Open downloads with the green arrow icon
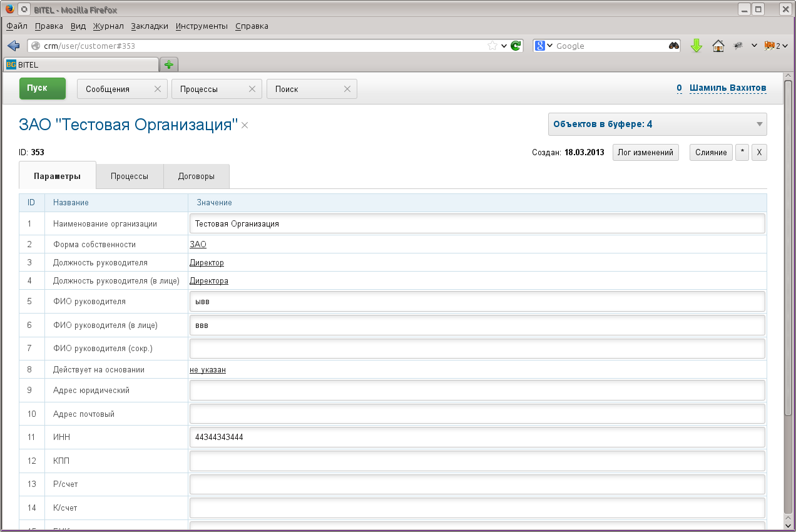796x532 pixels. coord(696,46)
